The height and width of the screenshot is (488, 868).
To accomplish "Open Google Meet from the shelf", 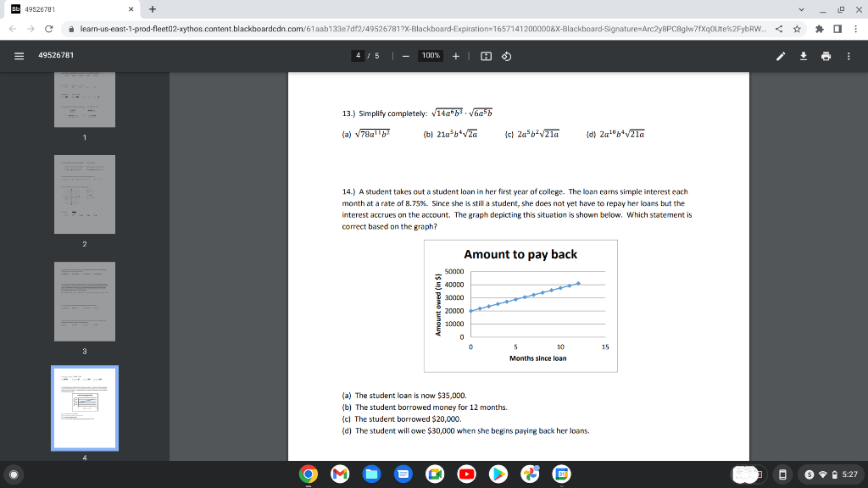I will [x=435, y=474].
